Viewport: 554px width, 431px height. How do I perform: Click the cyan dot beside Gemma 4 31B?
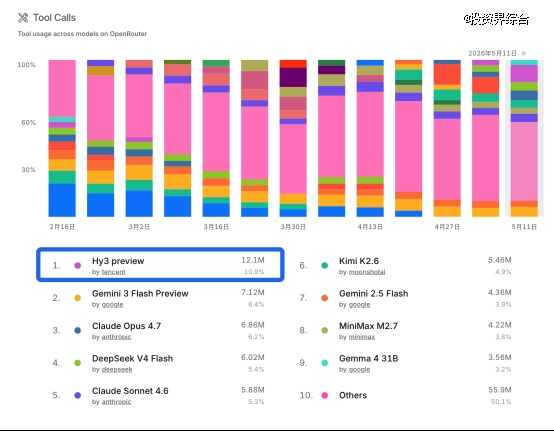[x=325, y=363]
